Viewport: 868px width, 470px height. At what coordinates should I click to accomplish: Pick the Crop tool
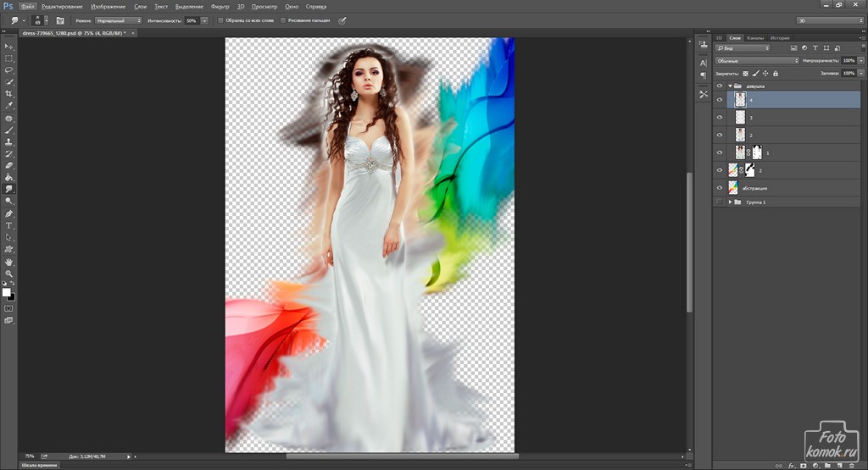pyautogui.click(x=9, y=94)
